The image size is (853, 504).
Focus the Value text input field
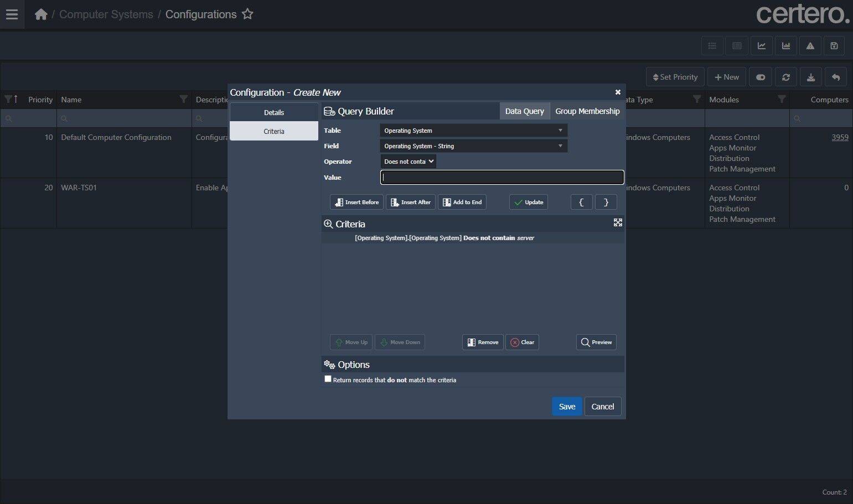502,178
